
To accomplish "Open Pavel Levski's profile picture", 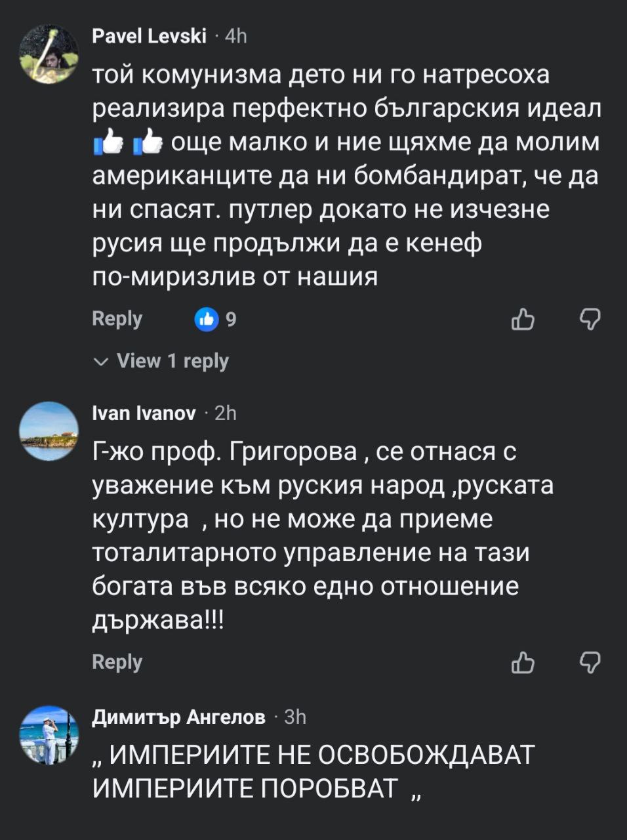I will coord(49,55).
